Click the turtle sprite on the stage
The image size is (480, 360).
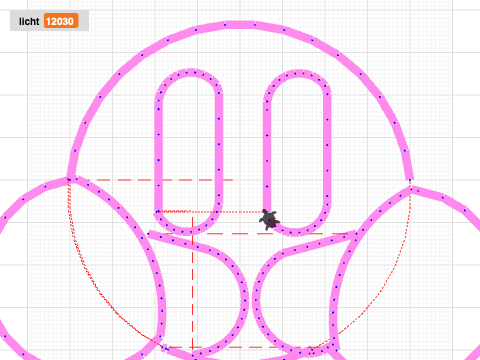(270, 220)
